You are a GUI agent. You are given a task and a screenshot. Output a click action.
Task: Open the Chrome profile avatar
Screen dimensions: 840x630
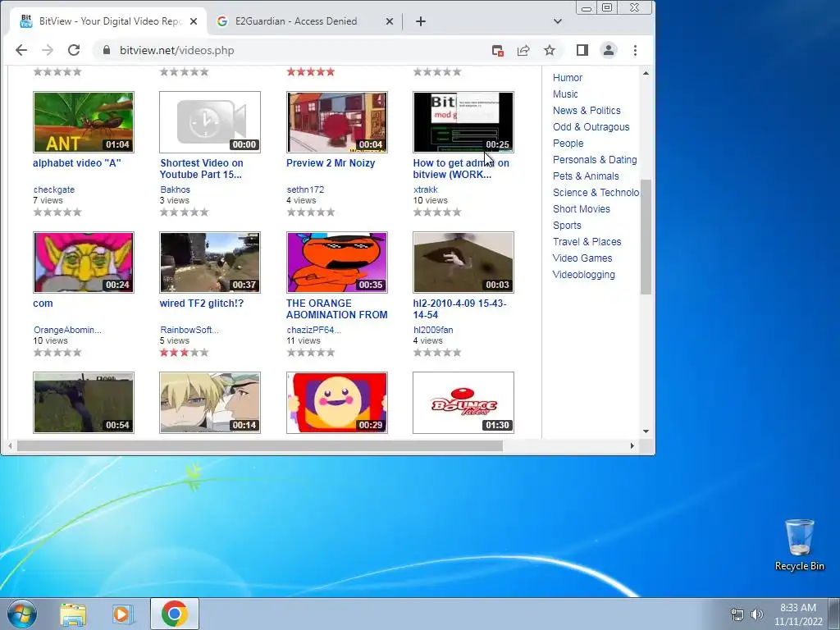tap(609, 50)
